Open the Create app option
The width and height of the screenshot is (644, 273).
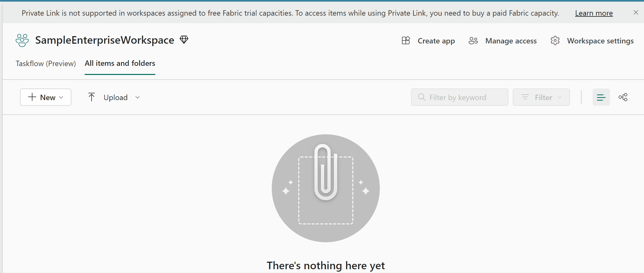436,40
